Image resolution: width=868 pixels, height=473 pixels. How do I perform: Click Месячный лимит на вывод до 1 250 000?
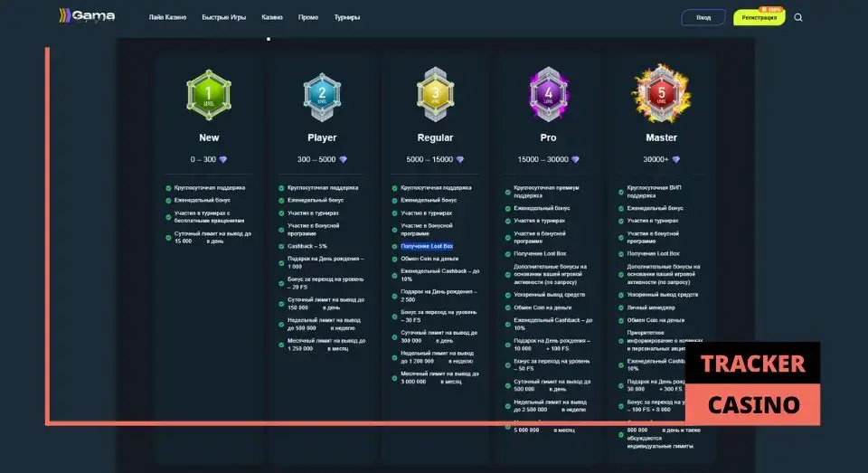(326, 345)
